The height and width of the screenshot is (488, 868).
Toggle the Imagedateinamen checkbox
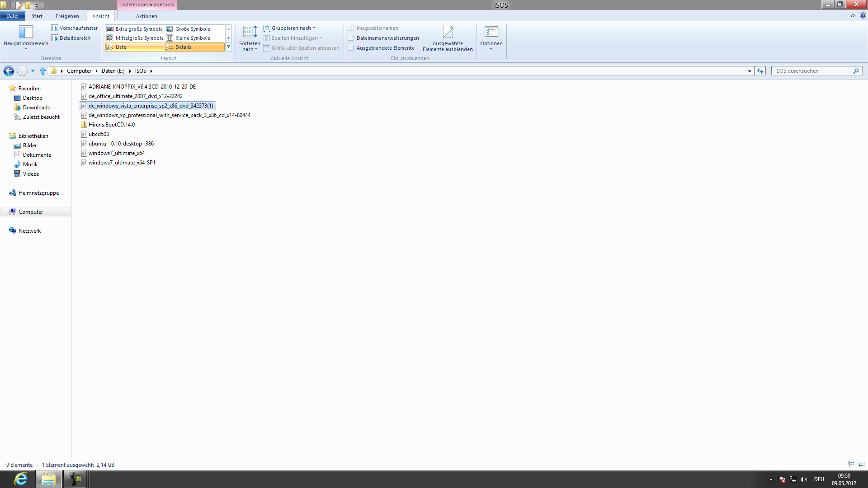(x=351, y=28)
